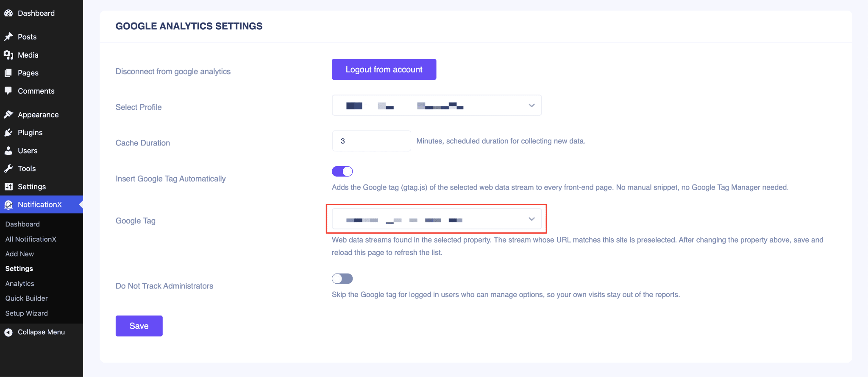
Task: Click the Settings sliders icon in the sidebar
Action: 8,187
